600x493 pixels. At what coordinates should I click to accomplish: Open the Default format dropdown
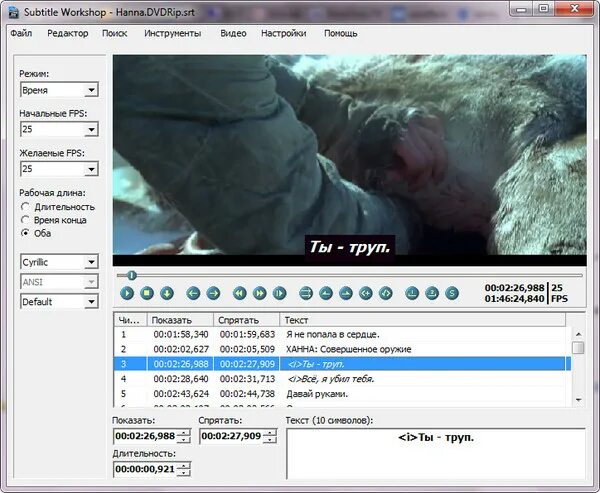pos(91,302)
